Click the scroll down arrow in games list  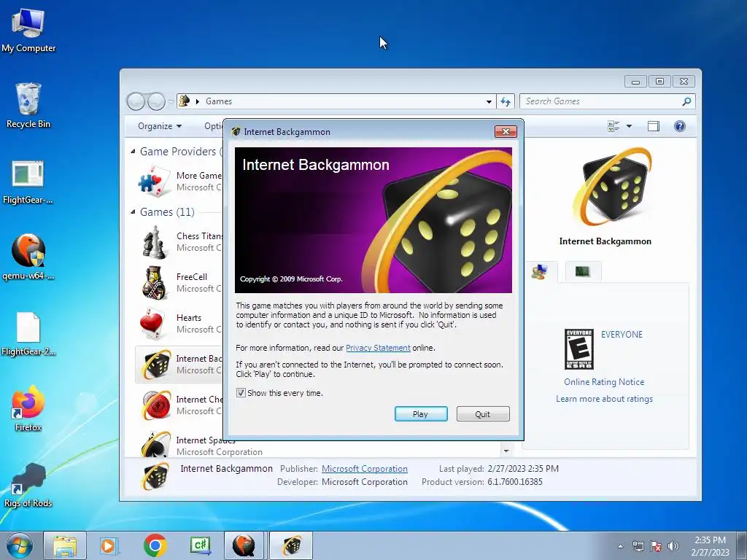(506, 451)
